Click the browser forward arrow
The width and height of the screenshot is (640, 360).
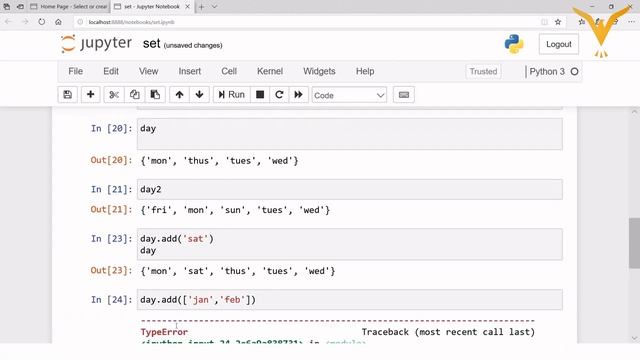point(25,22)
